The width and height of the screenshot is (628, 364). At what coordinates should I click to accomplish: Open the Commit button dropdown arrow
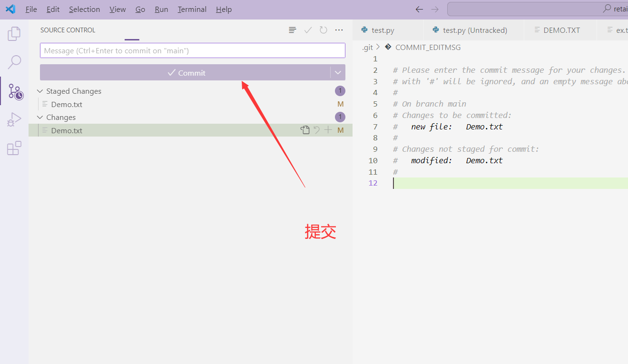tap(338, 72)
